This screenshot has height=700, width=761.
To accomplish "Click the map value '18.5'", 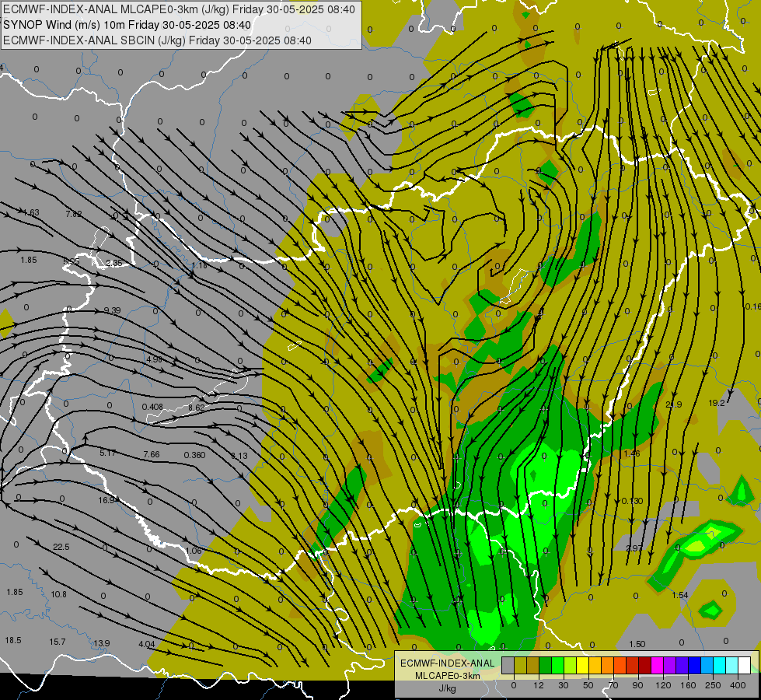I will click(13, 640).
